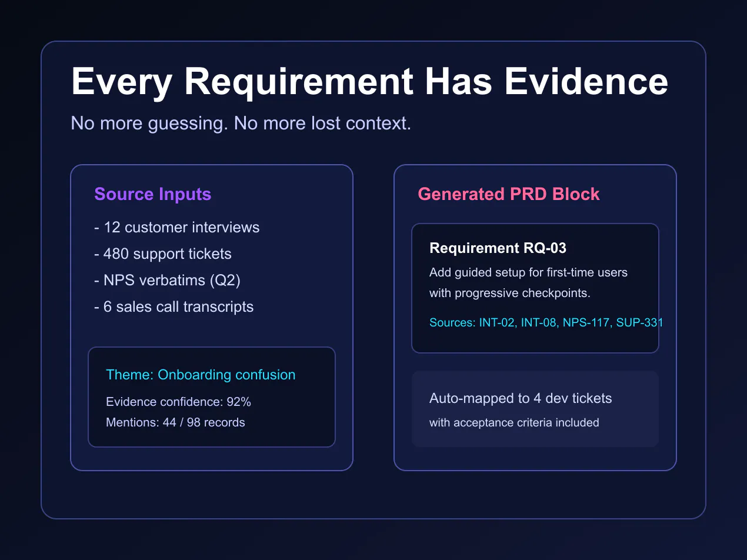Screen dimensions: 747x560
Task: Click "Add guided setup for first-time users" line
Action: [x=528, y=273]
